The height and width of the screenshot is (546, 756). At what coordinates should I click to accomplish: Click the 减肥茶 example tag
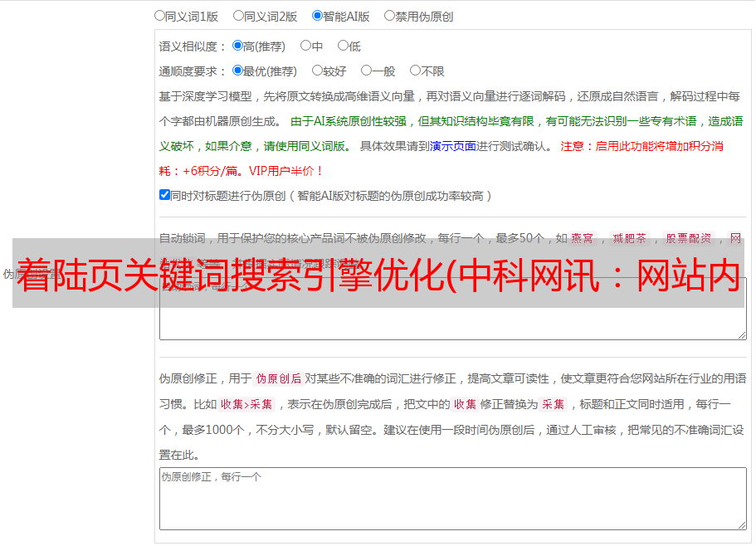[629, 238]
